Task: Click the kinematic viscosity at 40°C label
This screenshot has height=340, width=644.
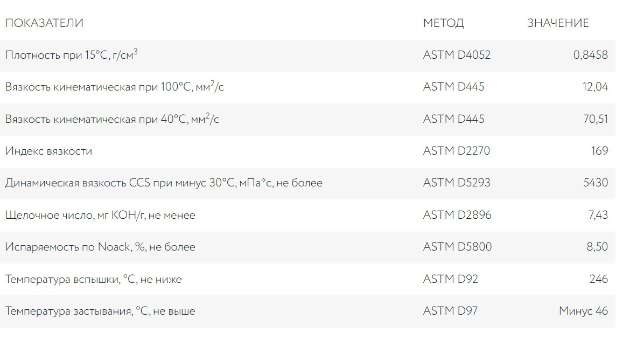Action: (113, 119)
